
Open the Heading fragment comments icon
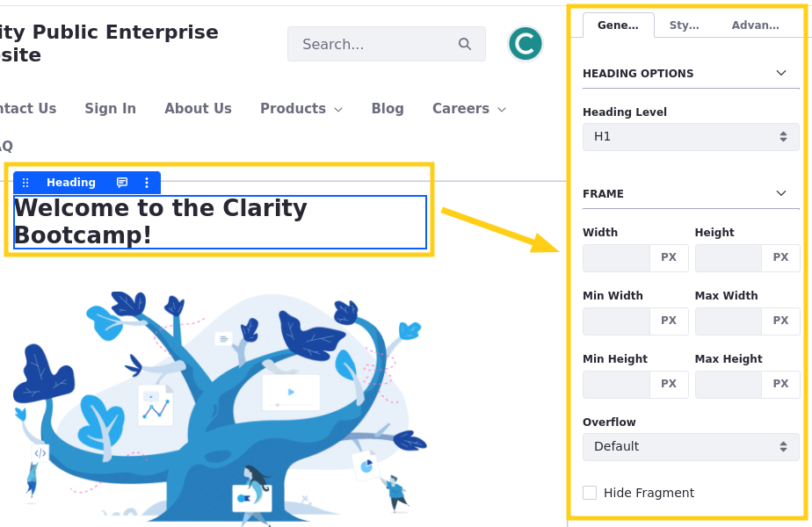[122, 182]
